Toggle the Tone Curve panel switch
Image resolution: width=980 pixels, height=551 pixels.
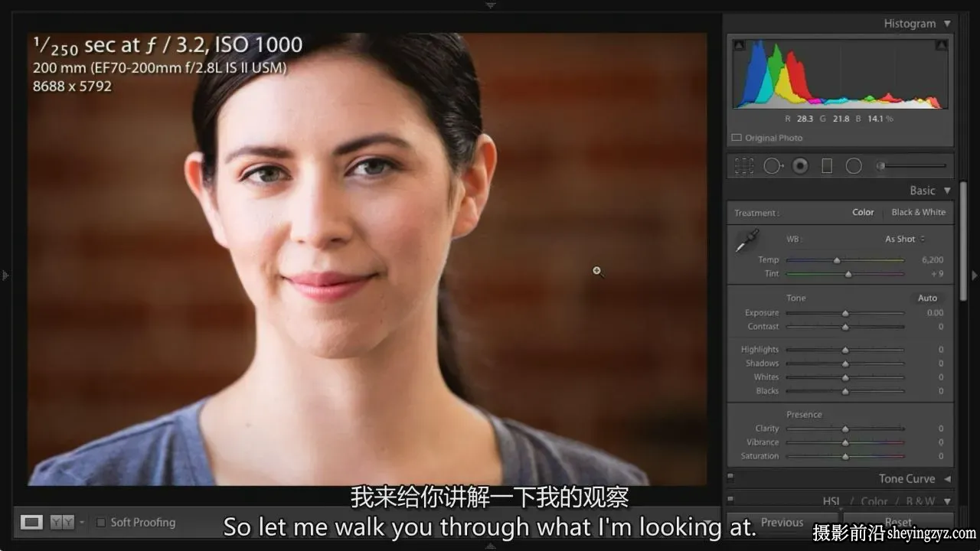tap(730, 478)
